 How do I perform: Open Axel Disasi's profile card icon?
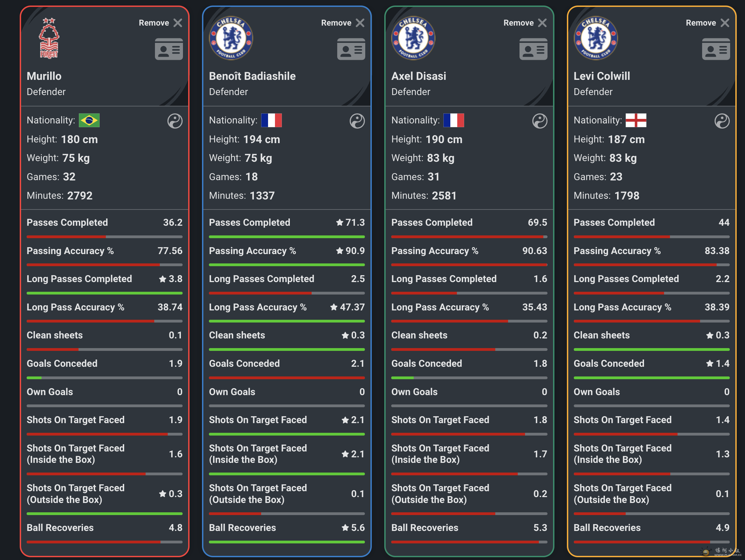click(x=533, y=49)
